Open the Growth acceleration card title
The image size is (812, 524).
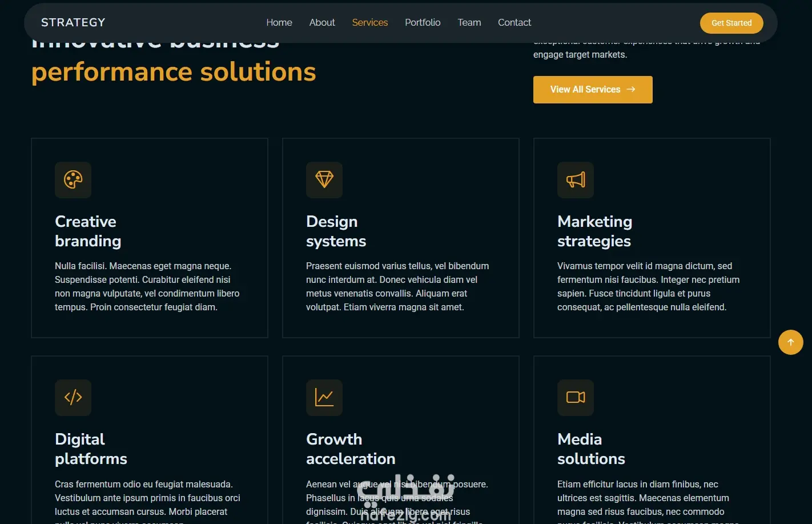[x=351, y=449]
